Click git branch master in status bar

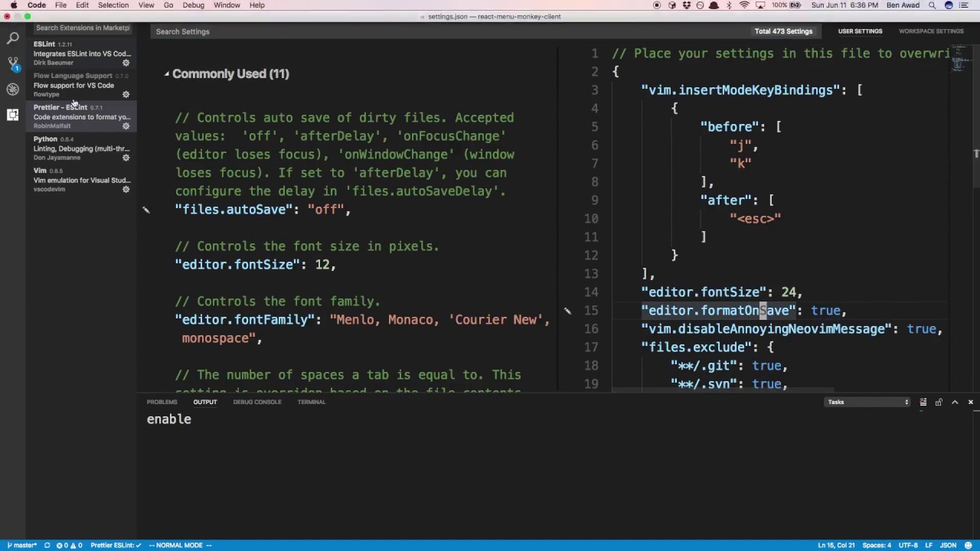click(x=21, y=545)
